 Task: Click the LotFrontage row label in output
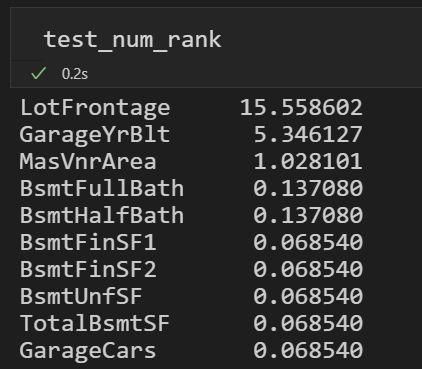[x=95, y=107]
